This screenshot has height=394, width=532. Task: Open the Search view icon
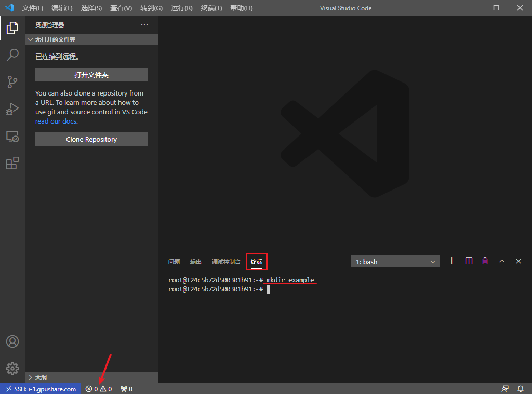(x=12, y=55)
